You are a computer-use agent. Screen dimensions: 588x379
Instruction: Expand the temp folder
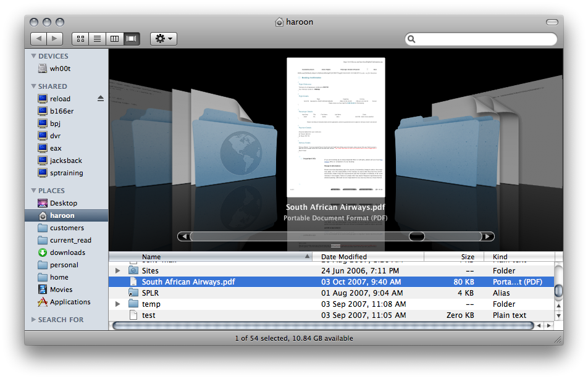point(118,304)
